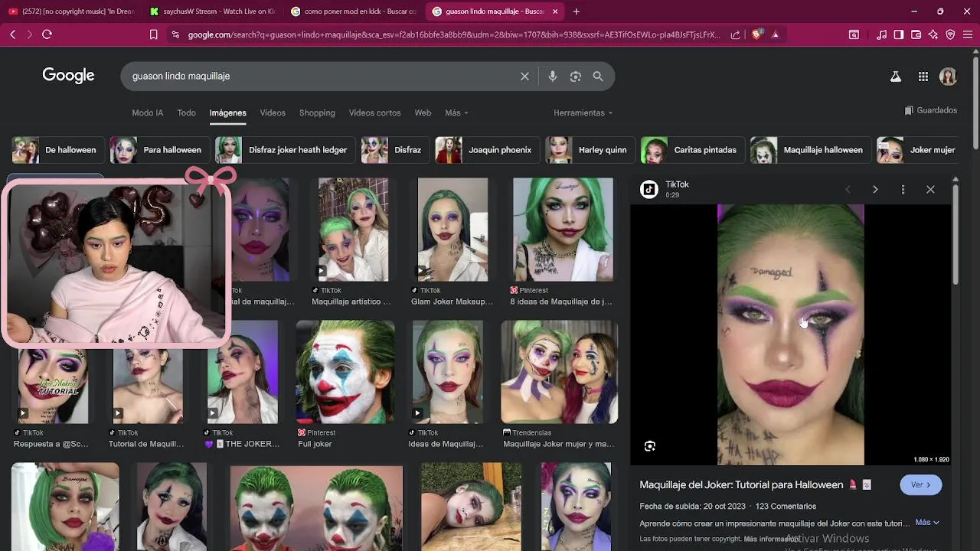The height and width of the screenshot is (551, 980).
Task: Click the search text field 'guason lindo maquillaje'
Action: pyautogui.click(x=322, y=77)
